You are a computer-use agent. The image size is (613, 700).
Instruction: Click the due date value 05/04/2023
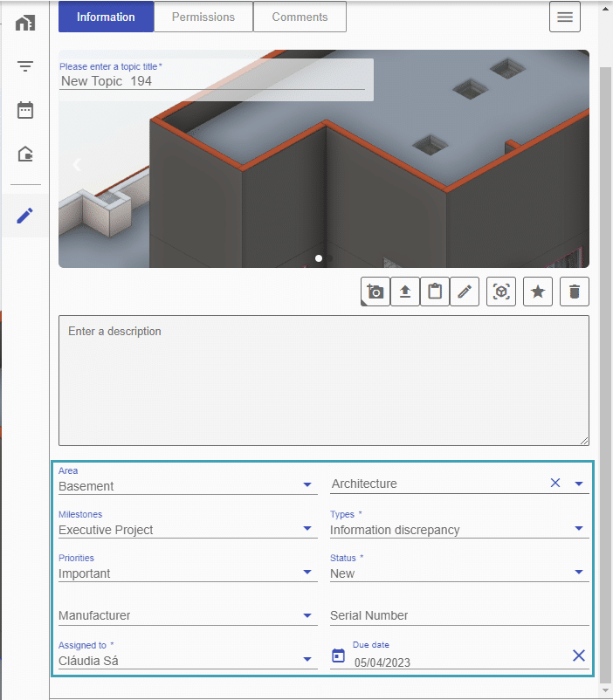tap(382, 662)
